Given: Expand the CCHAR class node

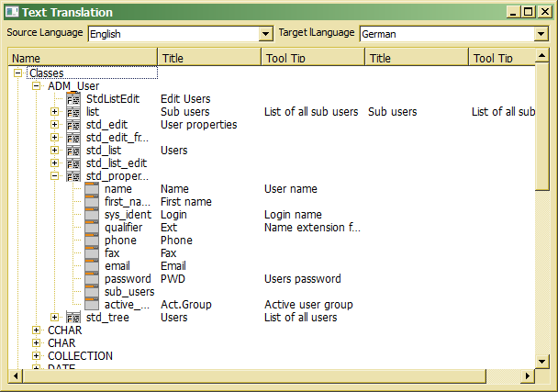Looking at the screenshot, I should click(x=37, y=330).
